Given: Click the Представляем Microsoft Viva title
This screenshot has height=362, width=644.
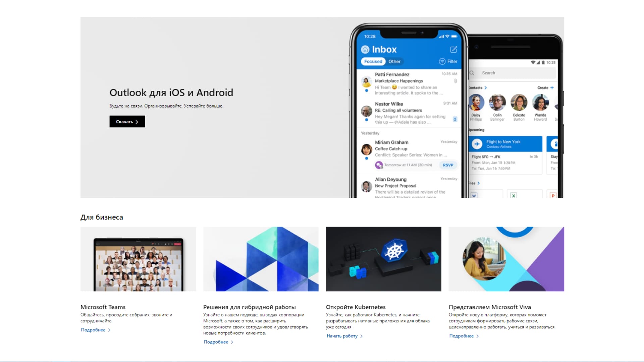Looking at the screenshot, I should [x=490, y=307].
